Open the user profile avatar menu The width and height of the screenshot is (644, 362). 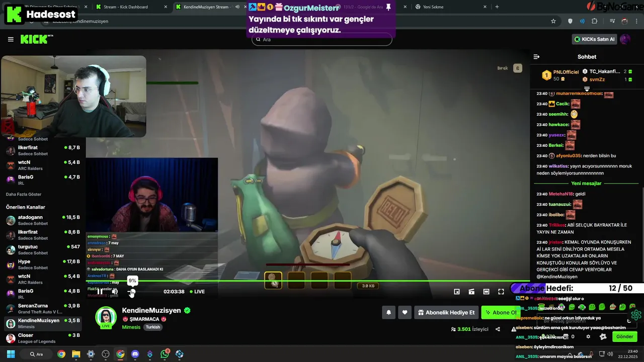[x=625, y=39]
